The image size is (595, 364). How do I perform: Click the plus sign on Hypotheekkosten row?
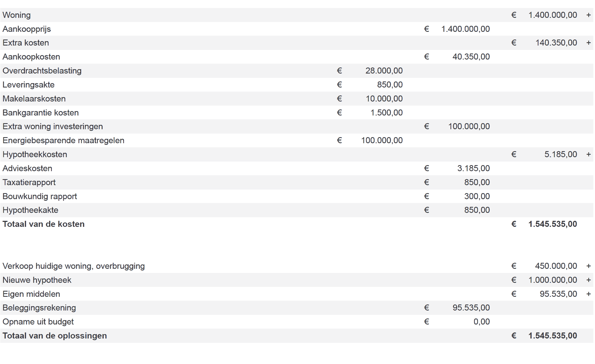(588, 154)
